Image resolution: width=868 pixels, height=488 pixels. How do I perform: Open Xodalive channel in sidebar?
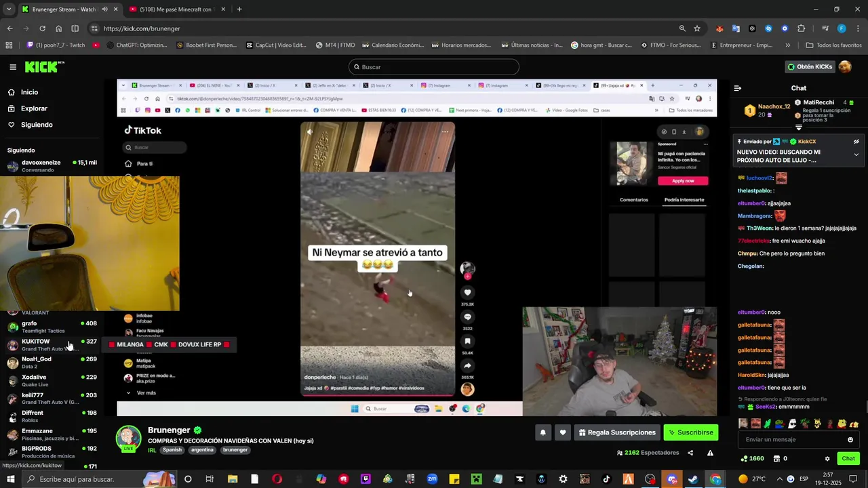pos(52,380)
